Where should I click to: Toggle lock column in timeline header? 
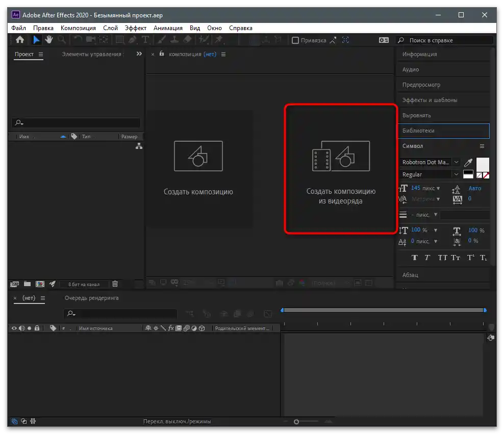[x=37, y=328]
